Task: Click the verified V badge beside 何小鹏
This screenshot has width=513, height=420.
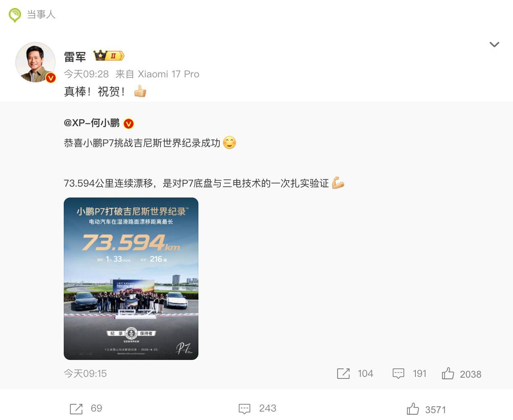Action: (128, 124)
